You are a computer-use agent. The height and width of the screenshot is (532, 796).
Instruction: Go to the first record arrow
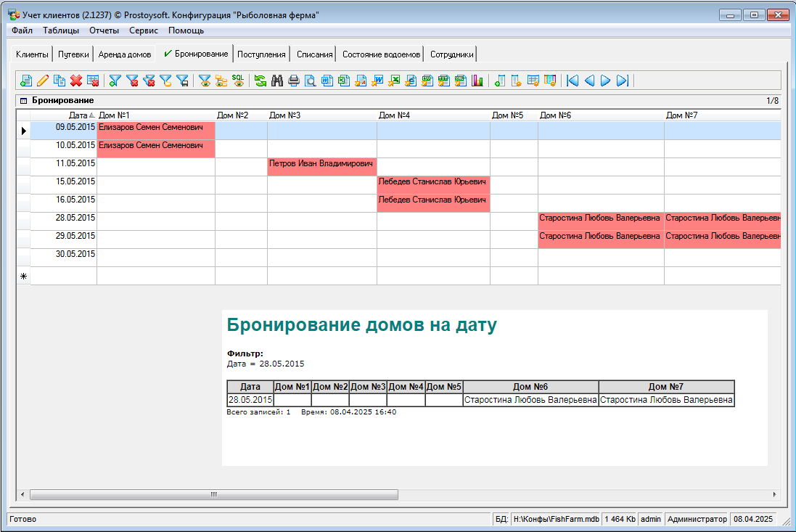click(x=573, y=81)
